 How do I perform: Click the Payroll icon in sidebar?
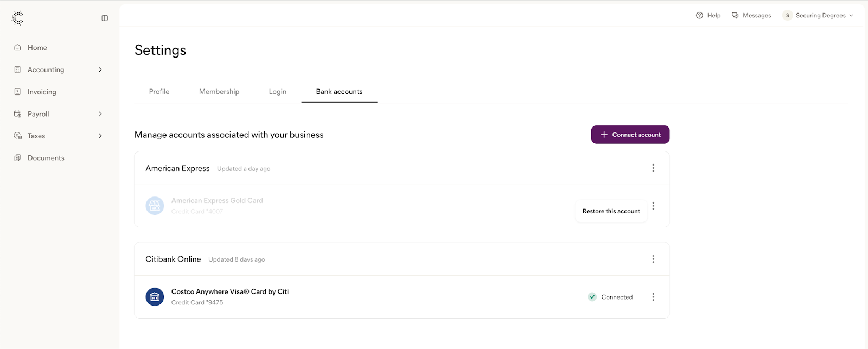pos(17,114)
